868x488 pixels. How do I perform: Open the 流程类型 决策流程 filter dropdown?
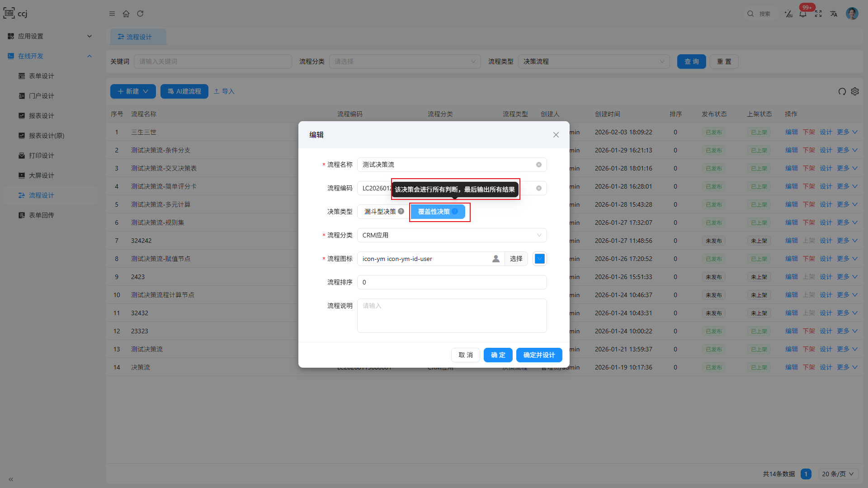[x=594, y=62]
